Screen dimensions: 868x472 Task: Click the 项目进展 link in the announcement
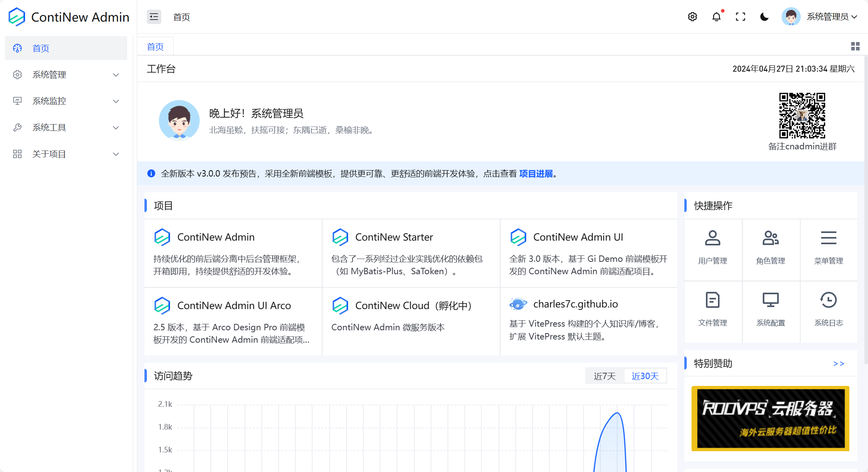536,173
